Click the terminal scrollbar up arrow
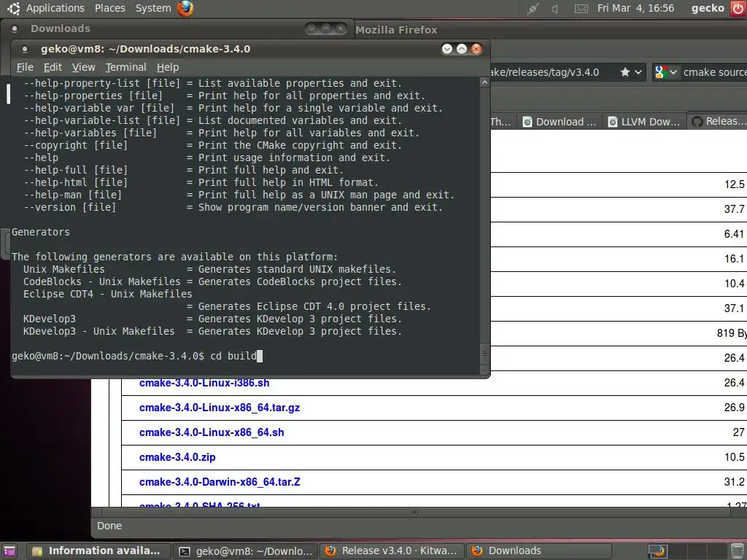747x560 pixels. pos(484,83)
